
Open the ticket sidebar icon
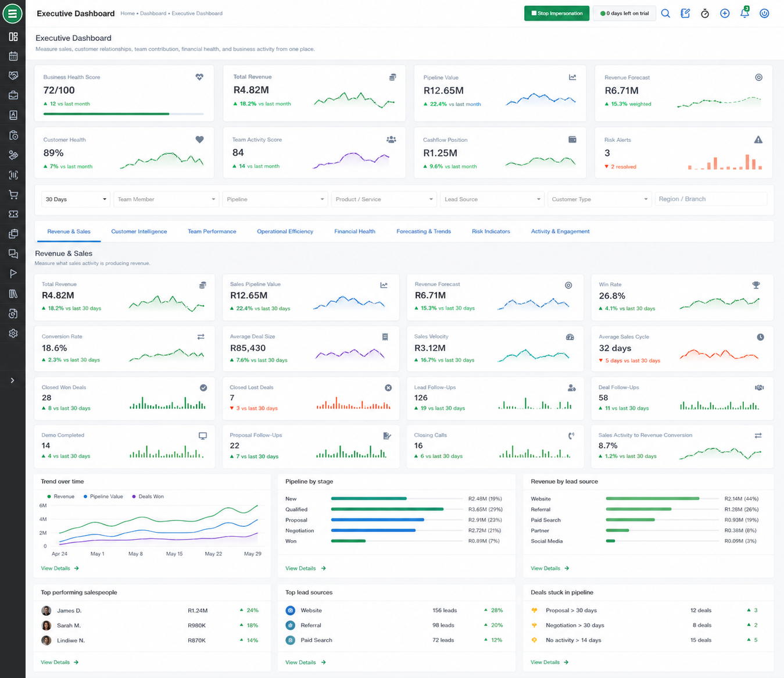pos(13,214)
